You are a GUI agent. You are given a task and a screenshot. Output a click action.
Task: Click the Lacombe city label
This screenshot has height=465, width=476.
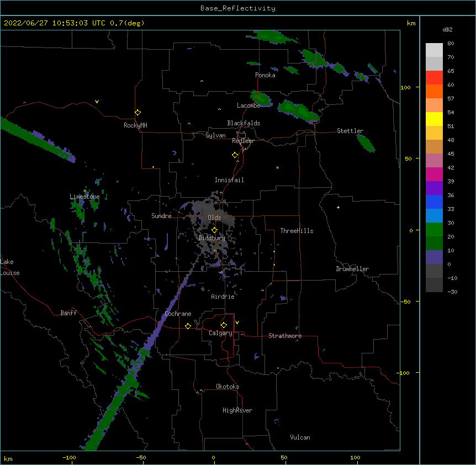coord(248,105)
